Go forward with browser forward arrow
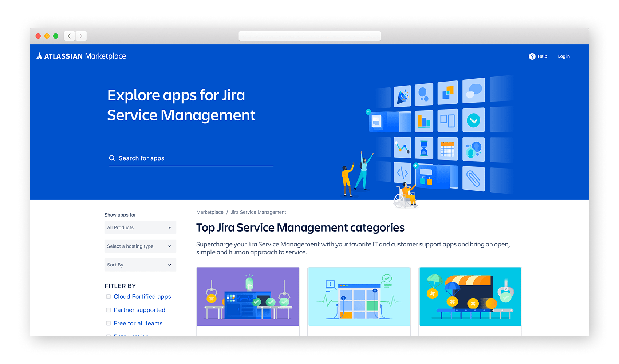The width and height of the screenshot is (619, 364). [81, 36]
